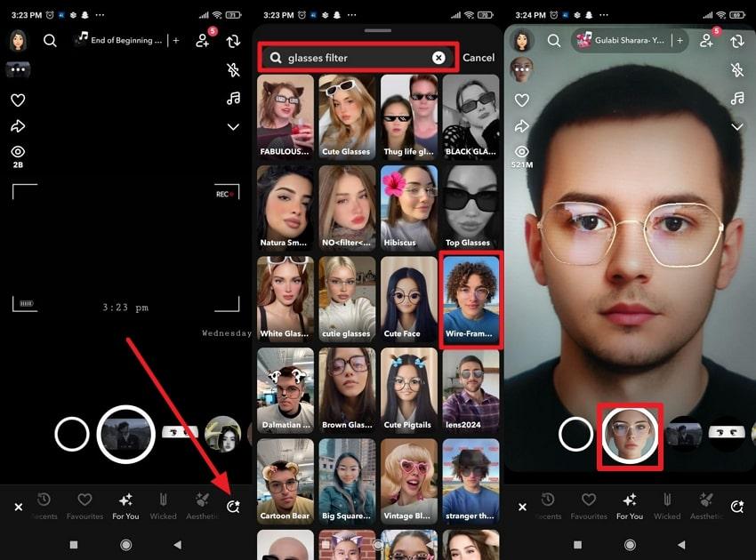Viewport: 756px width, 560px height.
Task: Open the BLACK GLA... lens
Action: tap(470, 116)
